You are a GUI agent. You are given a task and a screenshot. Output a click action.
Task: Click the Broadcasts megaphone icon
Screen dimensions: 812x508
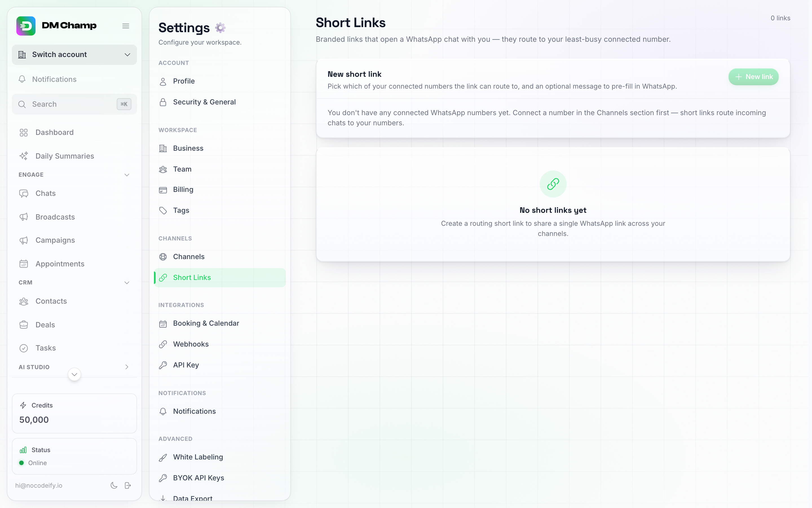click(23, 217)
